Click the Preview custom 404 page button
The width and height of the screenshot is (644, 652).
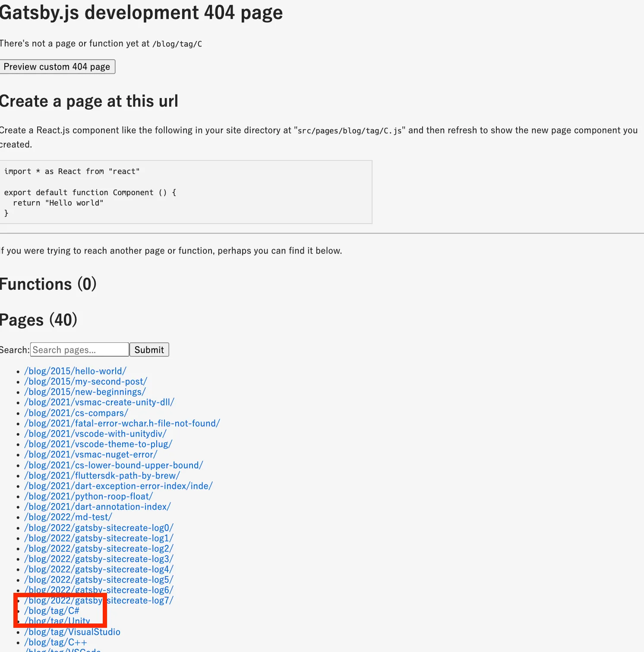57,67
